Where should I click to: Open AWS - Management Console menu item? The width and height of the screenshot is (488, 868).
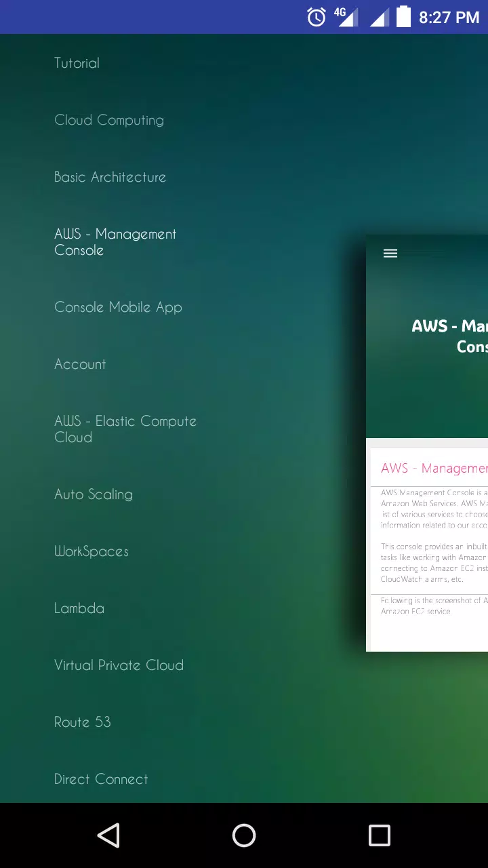[x=115, y=242]
